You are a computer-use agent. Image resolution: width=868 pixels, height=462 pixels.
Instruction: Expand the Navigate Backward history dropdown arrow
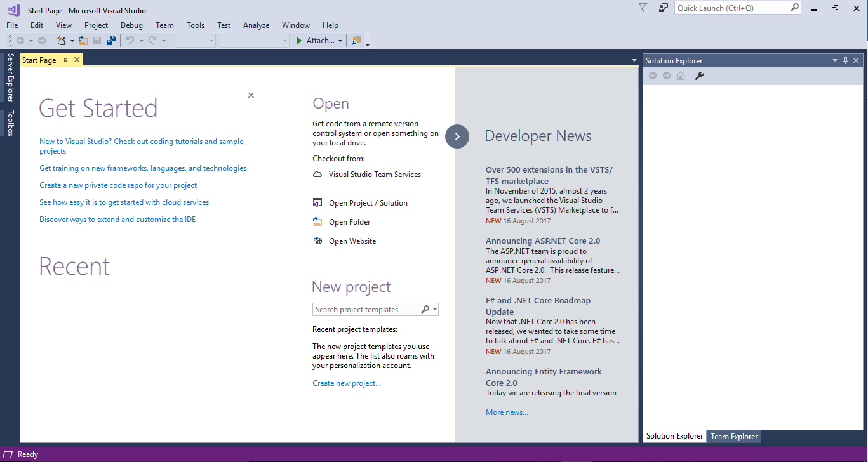(30, 41)
